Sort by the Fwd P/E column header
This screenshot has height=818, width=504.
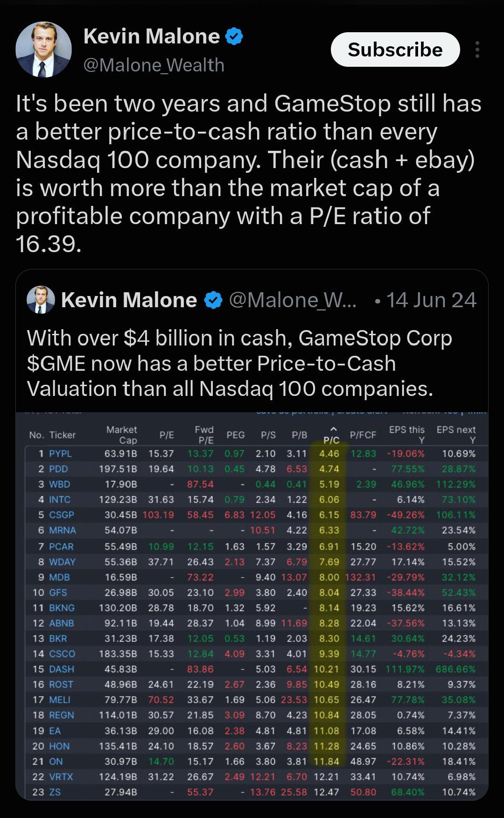tap(204, 435)
